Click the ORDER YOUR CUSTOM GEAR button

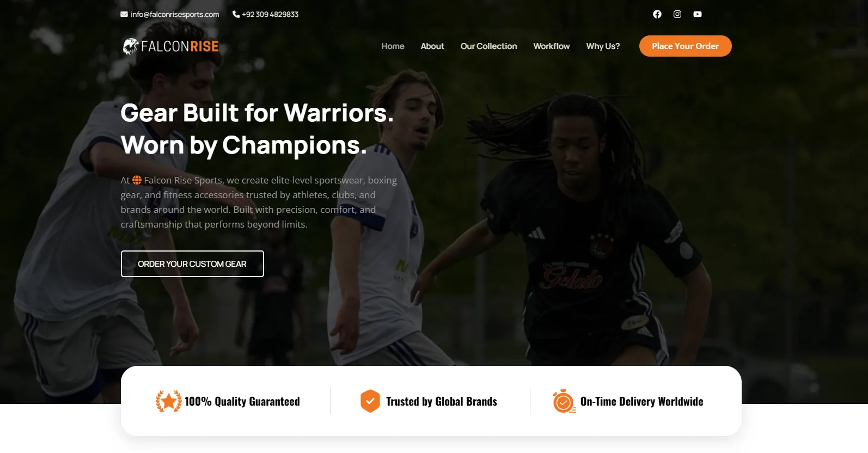point(192,264)
